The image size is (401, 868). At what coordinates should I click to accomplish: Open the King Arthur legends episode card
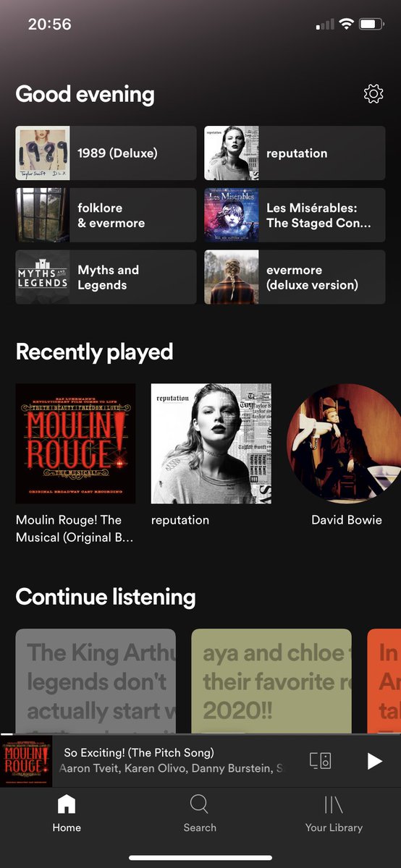96,681
